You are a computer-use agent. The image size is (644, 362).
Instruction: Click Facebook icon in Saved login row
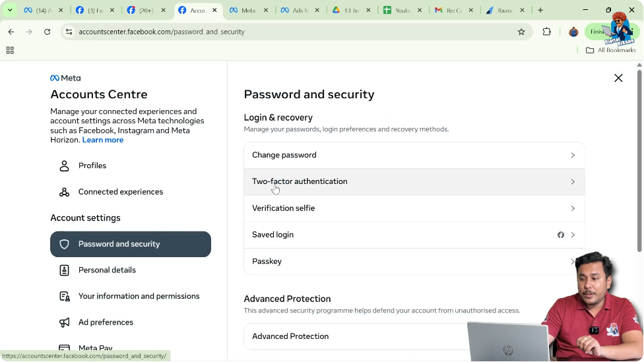[x=561, y=235]
